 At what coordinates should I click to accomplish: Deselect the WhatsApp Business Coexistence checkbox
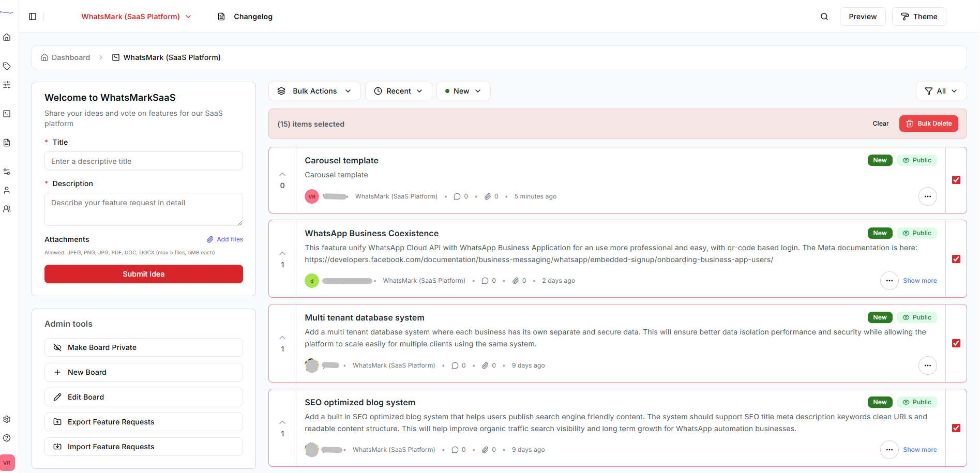coord(956,259)
